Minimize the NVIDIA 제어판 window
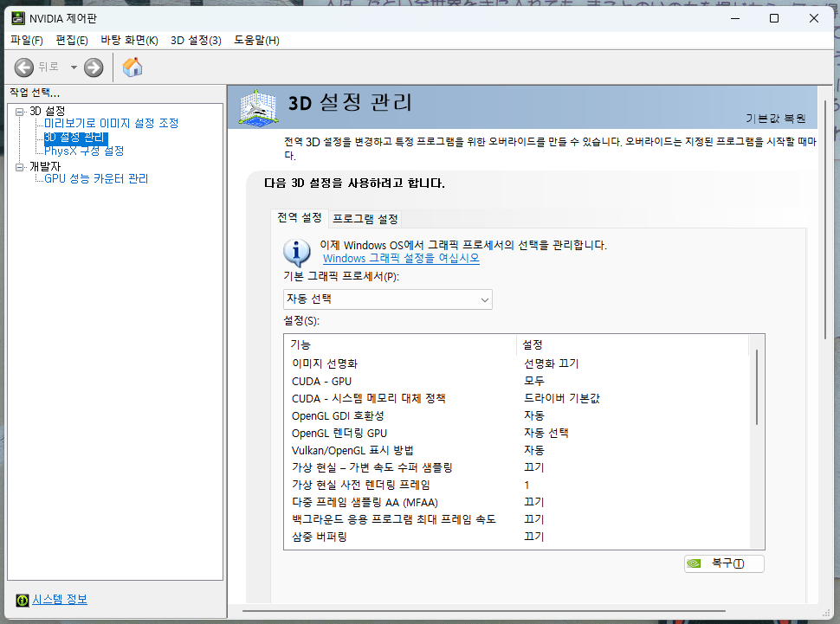840x624 pixels. pyautogui.click(x=735, y=18)
